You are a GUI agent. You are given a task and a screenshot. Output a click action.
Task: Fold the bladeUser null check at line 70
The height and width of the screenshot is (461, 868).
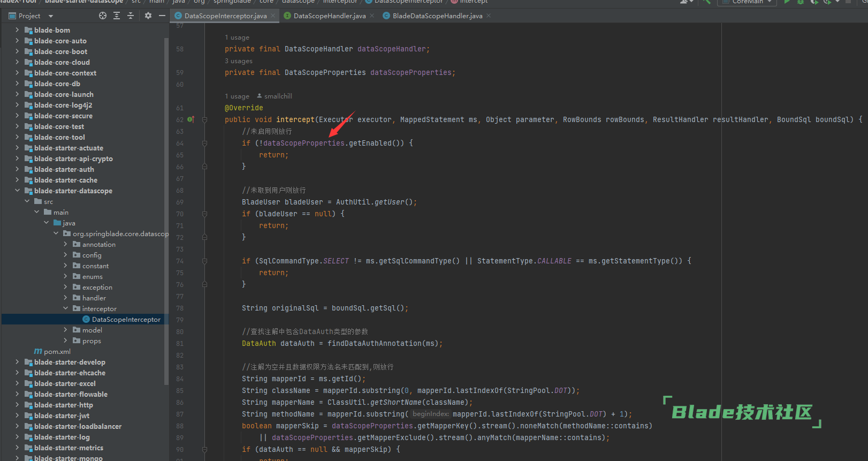[204, 214]
